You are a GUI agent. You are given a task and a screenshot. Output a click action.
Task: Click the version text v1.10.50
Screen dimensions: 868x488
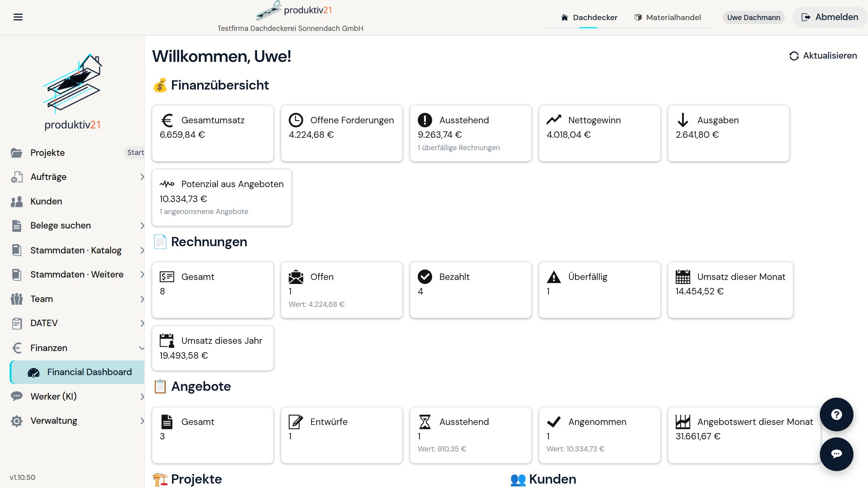(23, 478)
